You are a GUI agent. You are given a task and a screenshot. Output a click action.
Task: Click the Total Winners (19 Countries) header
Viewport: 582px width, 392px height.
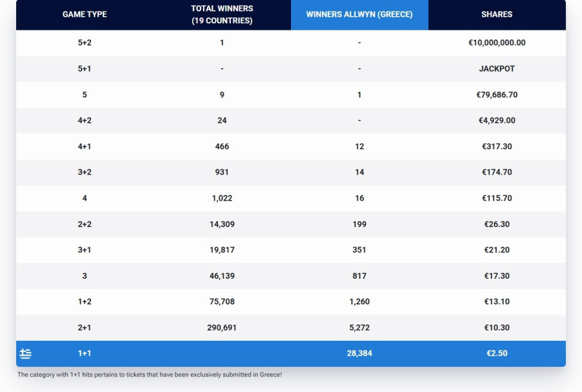point(222,14)
